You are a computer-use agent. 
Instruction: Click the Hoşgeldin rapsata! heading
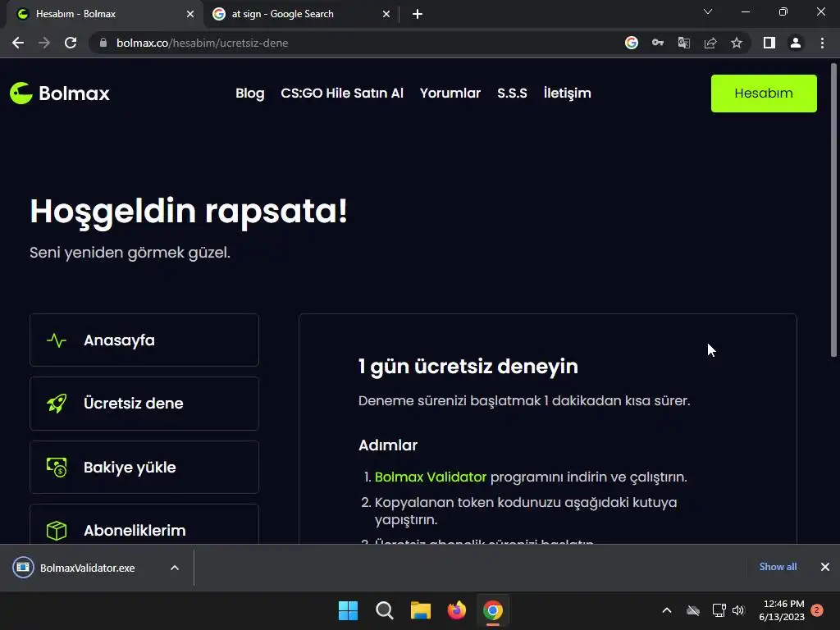click(x=189, y=212)
